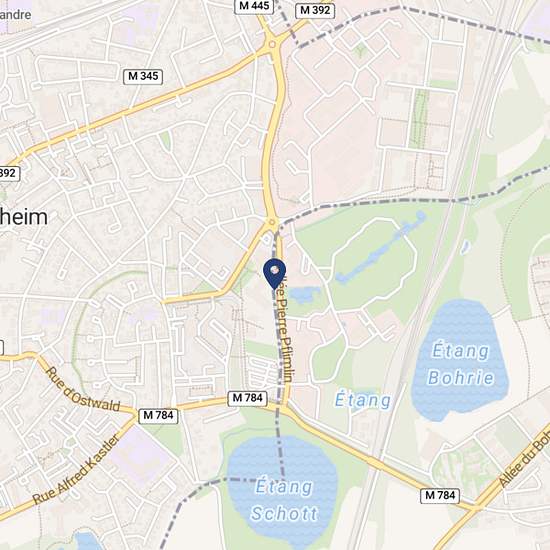Select the M 784 badge near Allée du Bohrie
The height and width of the screenshot is (550, 550).
[x=440, y=496]
